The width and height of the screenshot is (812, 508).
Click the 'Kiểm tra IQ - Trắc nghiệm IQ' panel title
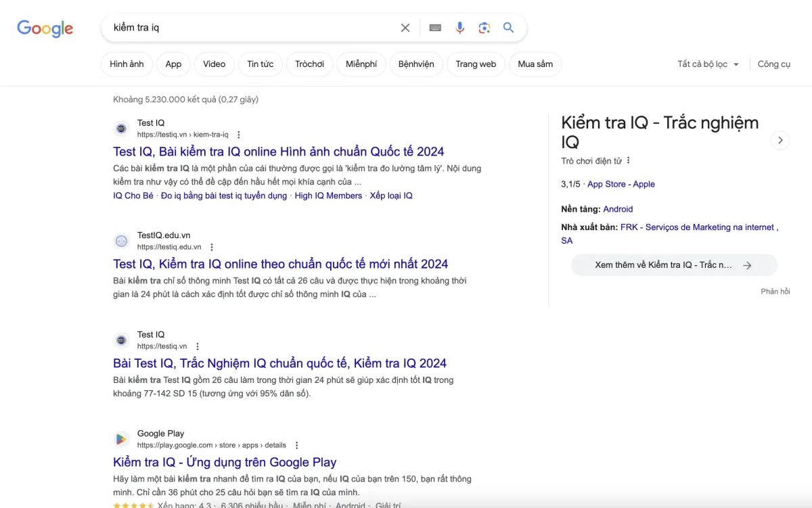pyautogui.click(x=660, y=132)
